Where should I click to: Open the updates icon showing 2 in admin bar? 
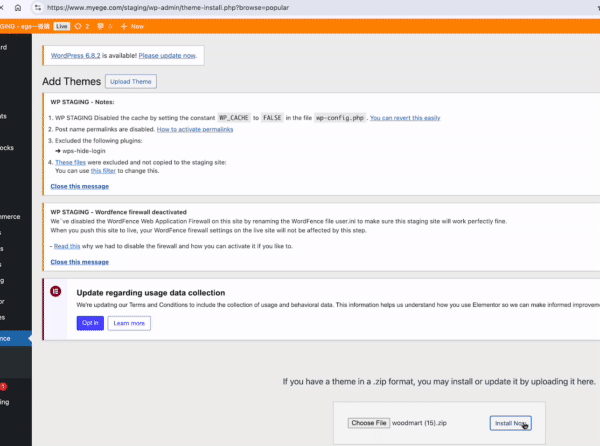click(x=82, y=26)
